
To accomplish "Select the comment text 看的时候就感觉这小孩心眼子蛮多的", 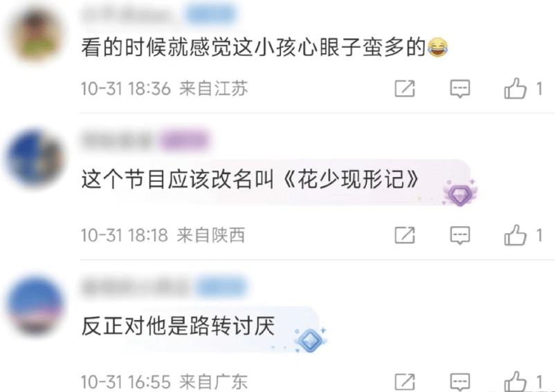I will coord(253,48).
